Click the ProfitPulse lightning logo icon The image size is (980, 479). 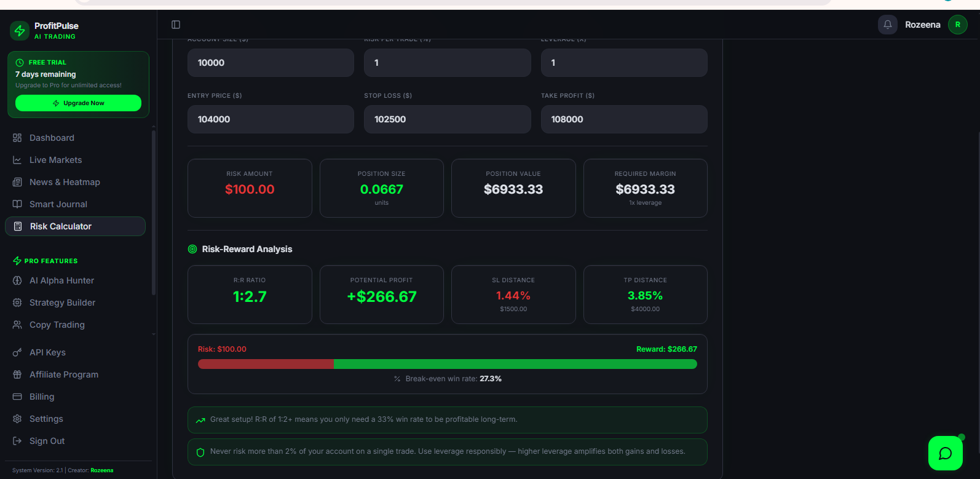click(20, 31)
